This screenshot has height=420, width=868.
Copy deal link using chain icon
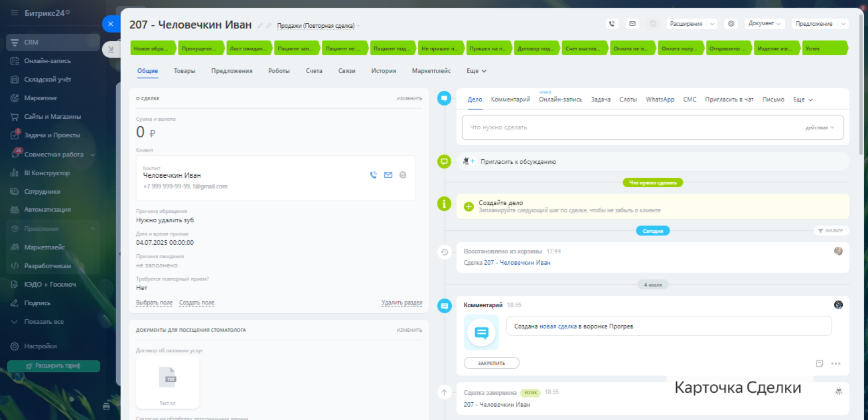(x=269, y=26)
